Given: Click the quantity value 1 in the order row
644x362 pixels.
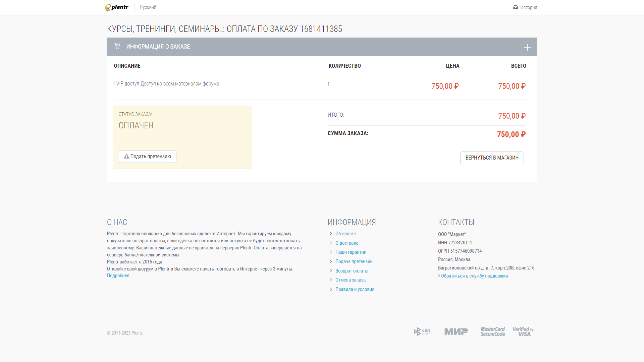Looking at the screenshot, I should (x=328, y=84).
